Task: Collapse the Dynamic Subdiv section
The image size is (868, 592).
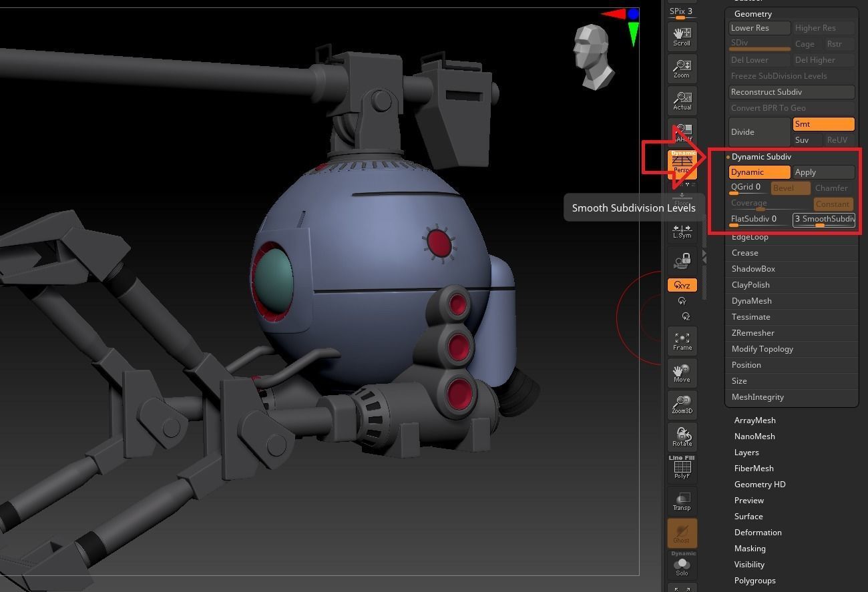Action: (761, 157)
